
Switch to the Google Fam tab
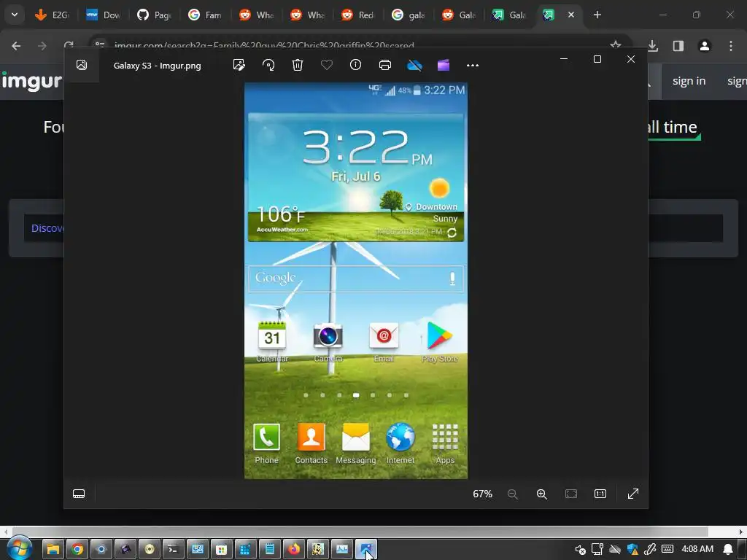205,15
